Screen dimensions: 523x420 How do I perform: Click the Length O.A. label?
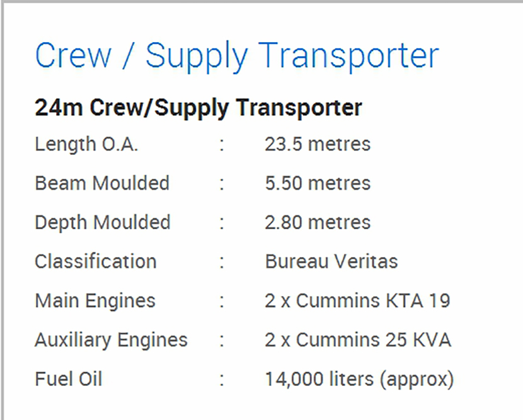[86, 144]
